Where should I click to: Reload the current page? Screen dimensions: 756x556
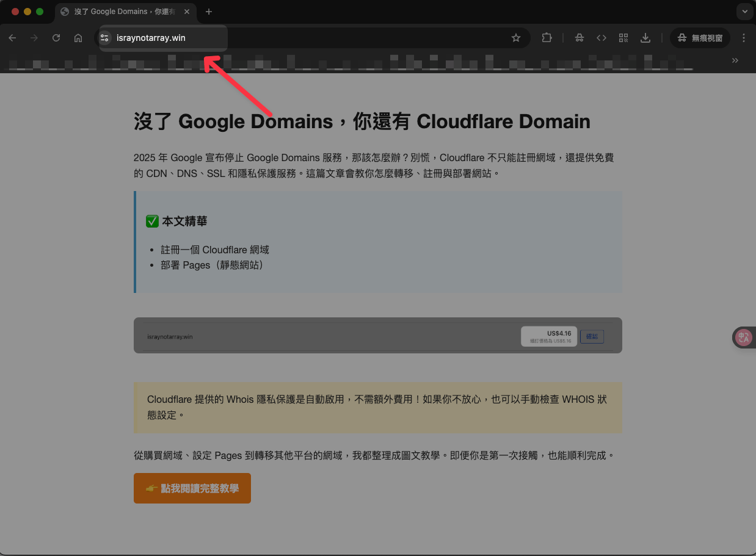pos(56,38)
